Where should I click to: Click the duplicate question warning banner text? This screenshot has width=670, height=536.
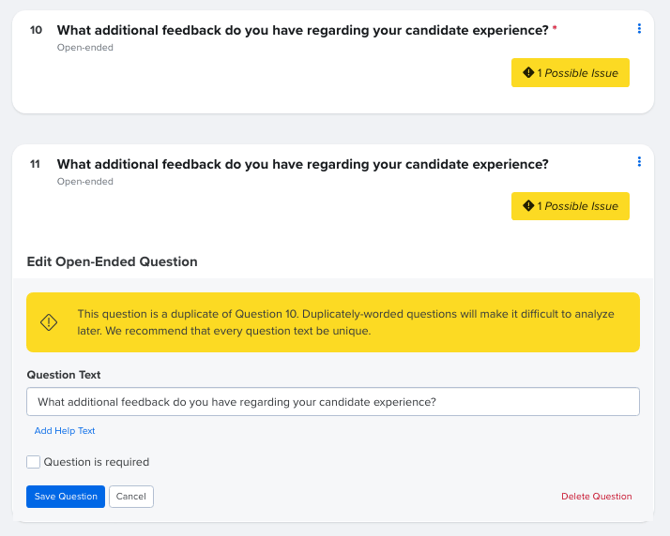point(346,322)
